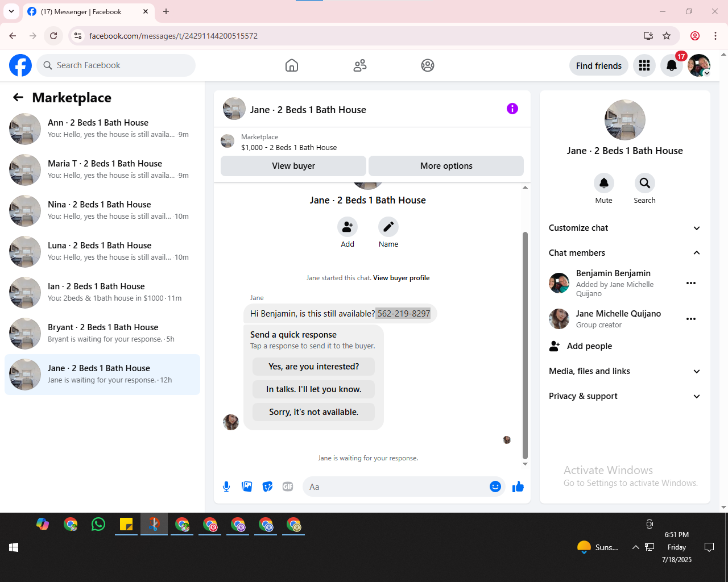Send quick response Yes, are you interested?

tap(314, 367)
